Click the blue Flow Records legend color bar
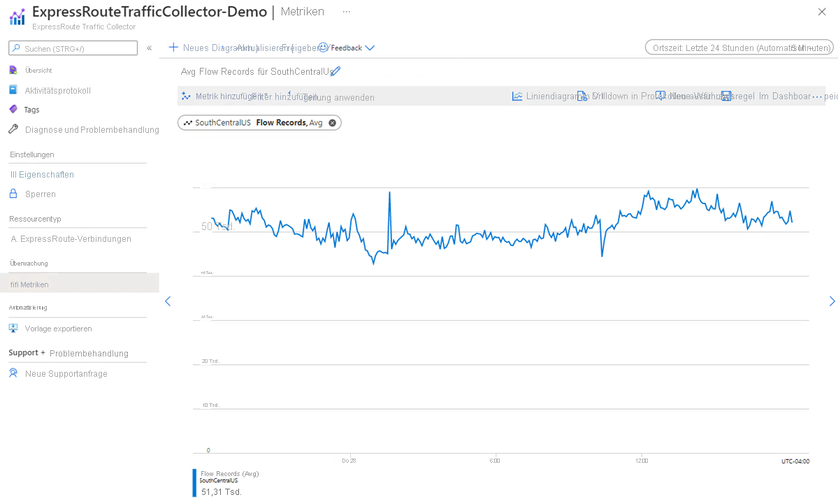The height and width of the screenshot is (504, 838). coord(194,482)
